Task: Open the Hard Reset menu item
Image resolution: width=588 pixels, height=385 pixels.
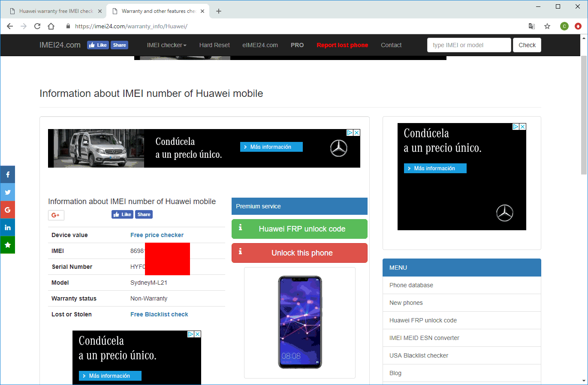Action: tap(214, 45)
